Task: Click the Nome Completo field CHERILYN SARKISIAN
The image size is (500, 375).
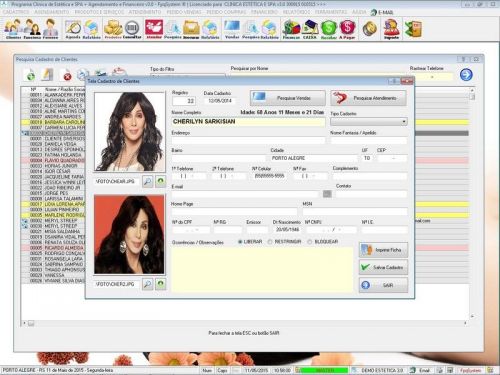Action: point(248,122)
